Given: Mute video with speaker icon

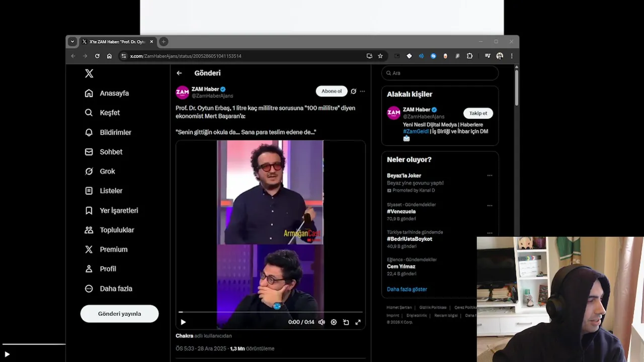Looking at the screenshot, I should (321, 322).
